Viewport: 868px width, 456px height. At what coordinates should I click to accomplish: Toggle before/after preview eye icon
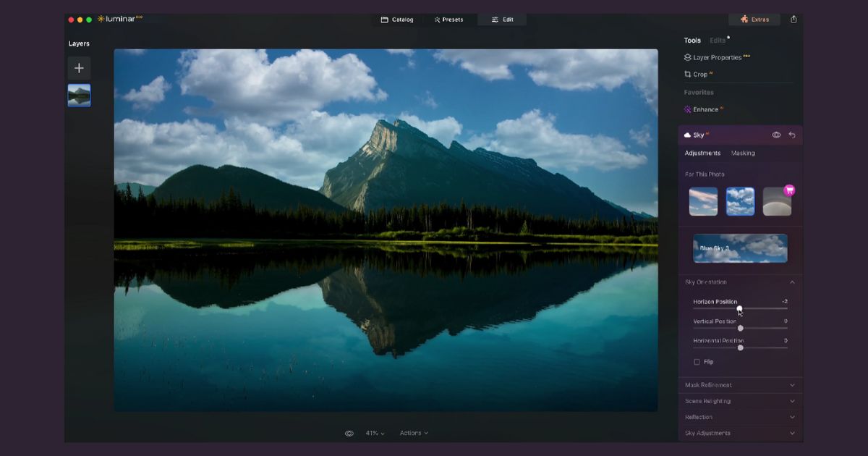click(349, 434)
